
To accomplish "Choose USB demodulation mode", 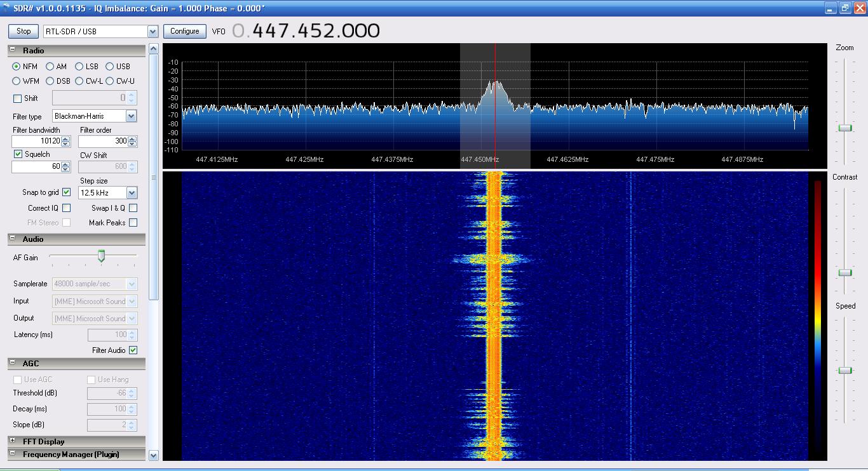I will 110,67.
